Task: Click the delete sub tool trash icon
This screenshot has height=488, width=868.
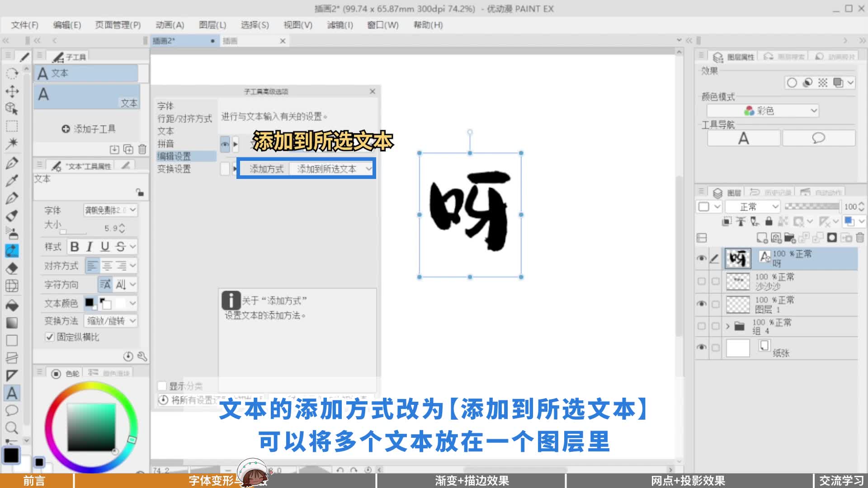Action: 142,149
